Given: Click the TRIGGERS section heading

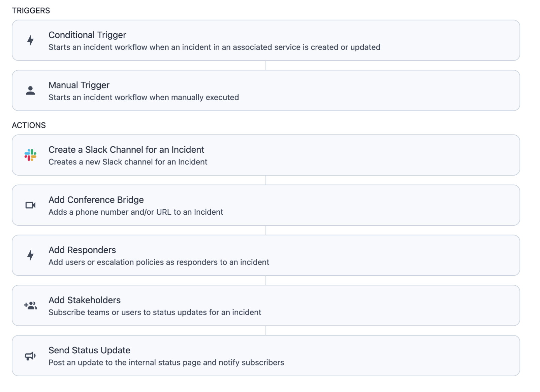Looking at the screenshot, I should (x=31, y=10).
